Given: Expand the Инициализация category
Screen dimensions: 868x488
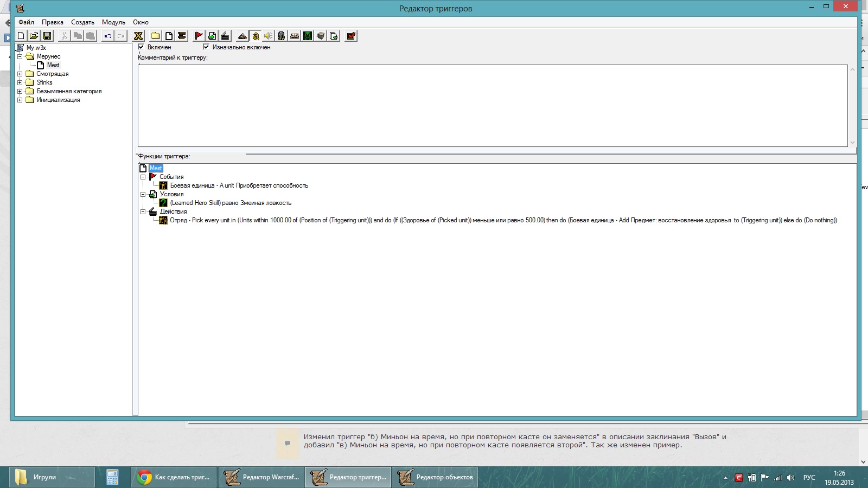Looking at the screenshot, I should 20,100.
